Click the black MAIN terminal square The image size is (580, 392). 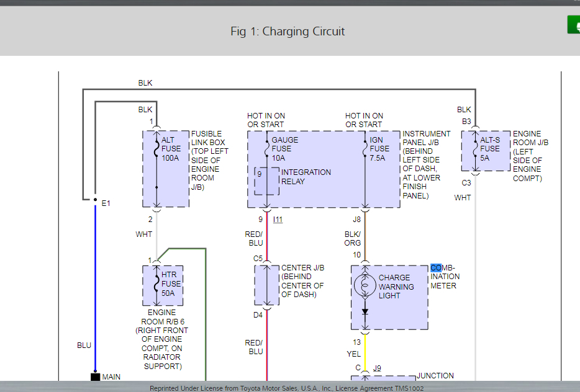96,376
